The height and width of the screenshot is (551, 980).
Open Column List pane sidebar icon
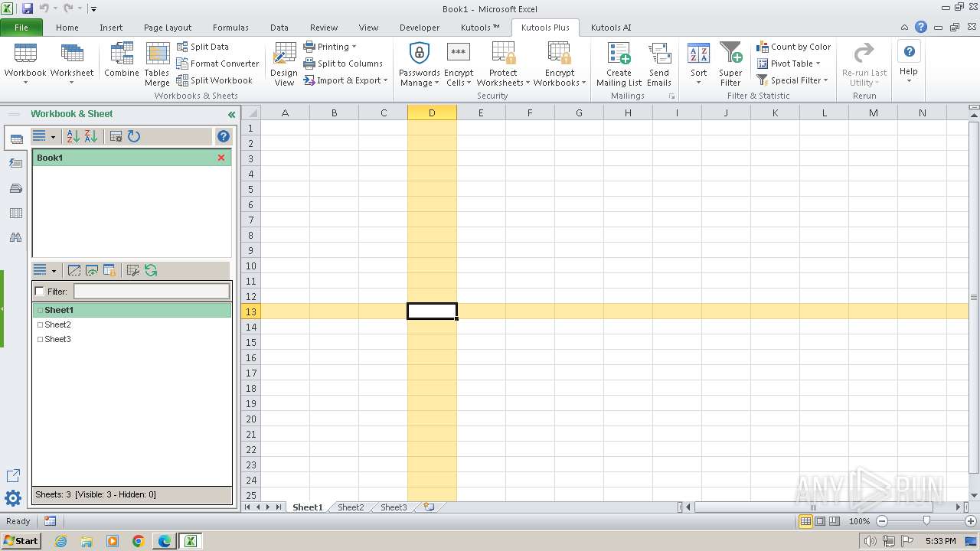click(15, 214)
